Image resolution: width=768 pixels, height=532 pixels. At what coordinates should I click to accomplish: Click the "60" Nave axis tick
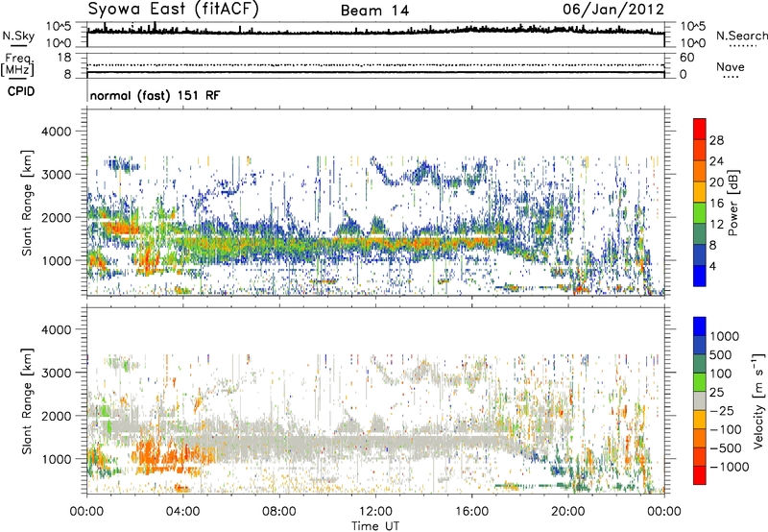[687, 58]
